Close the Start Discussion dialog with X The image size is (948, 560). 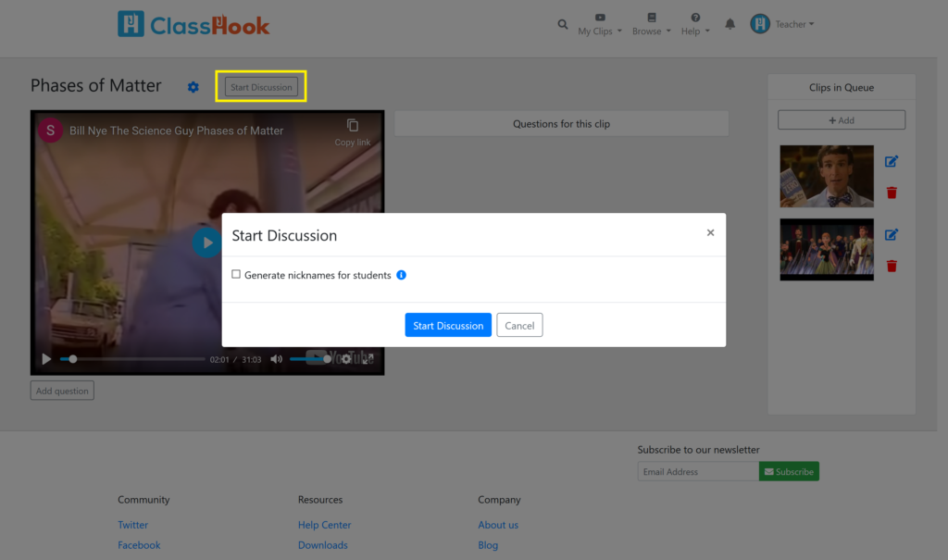click(x=710, y=233)
